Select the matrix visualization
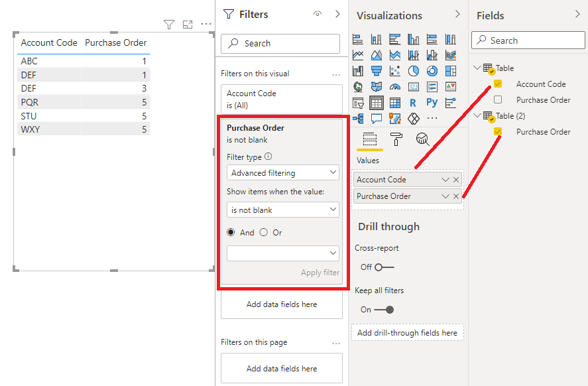Viewport: 588px width, 386px height. pyautogui.click(x=395, y=103)
